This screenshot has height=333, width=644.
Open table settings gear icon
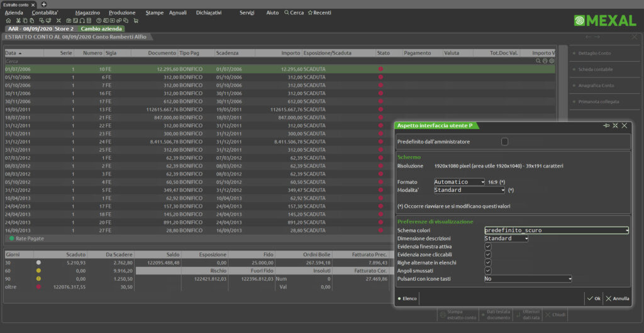[552, 61]
